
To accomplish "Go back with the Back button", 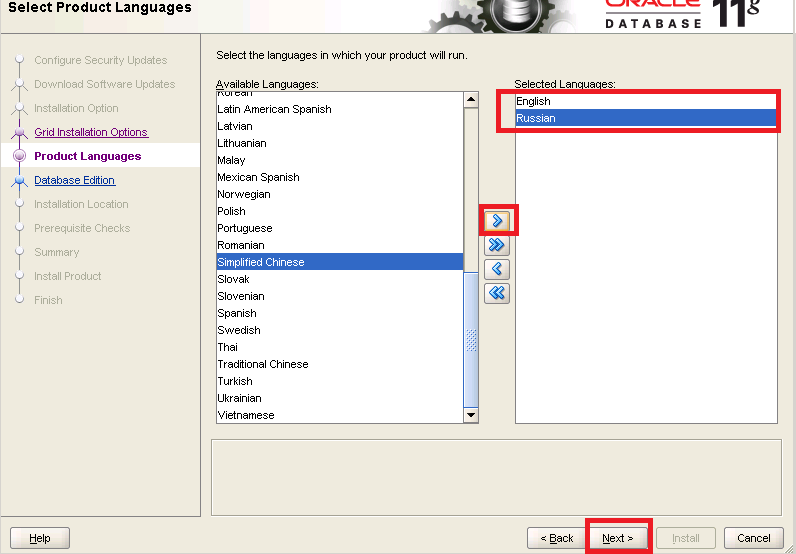I will click(x=557, y=538).
